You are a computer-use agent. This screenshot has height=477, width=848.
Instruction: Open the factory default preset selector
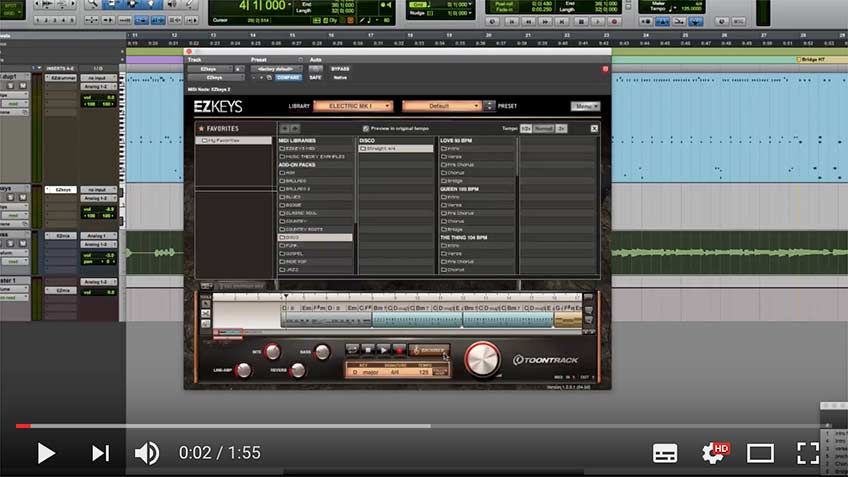point(276,69)
